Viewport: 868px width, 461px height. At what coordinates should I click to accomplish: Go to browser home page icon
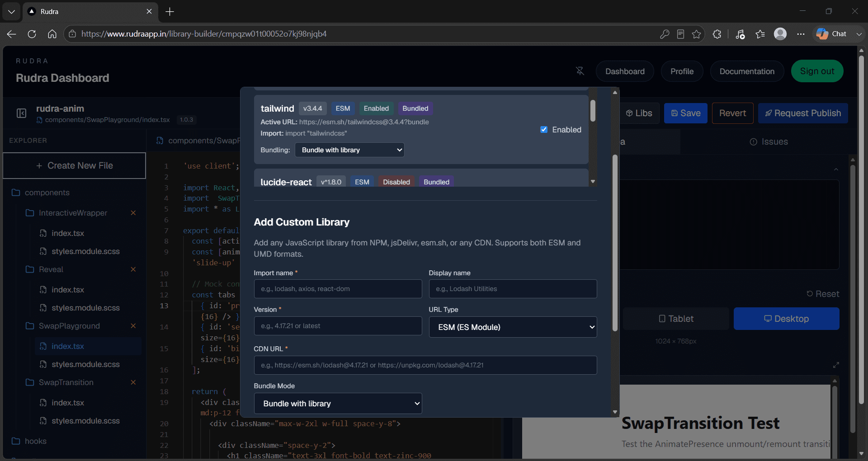pyautogui.click(x=52, y=34)
